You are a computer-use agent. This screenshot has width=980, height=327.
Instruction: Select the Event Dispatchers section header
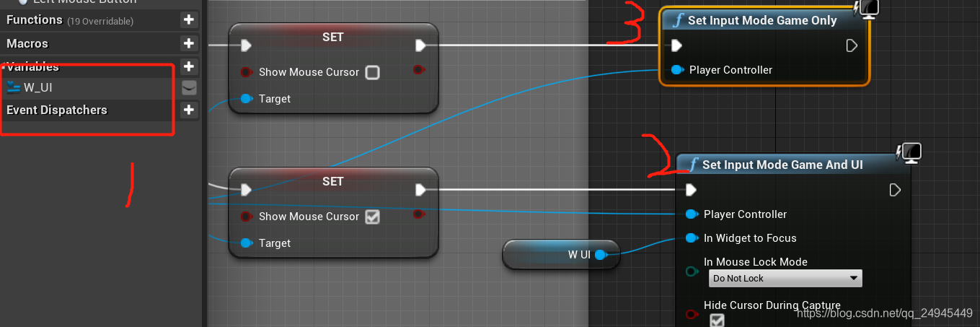(x=57, y=110)
